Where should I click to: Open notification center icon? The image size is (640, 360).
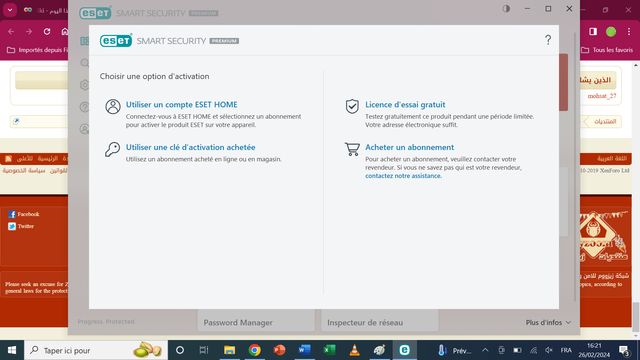tap(624, 350)
